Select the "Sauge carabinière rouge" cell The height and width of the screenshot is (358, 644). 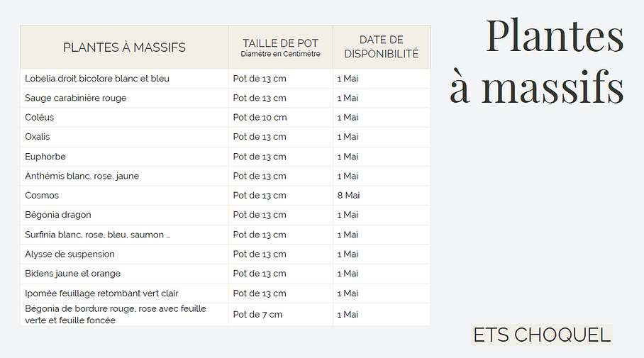(x=76, y=98)
